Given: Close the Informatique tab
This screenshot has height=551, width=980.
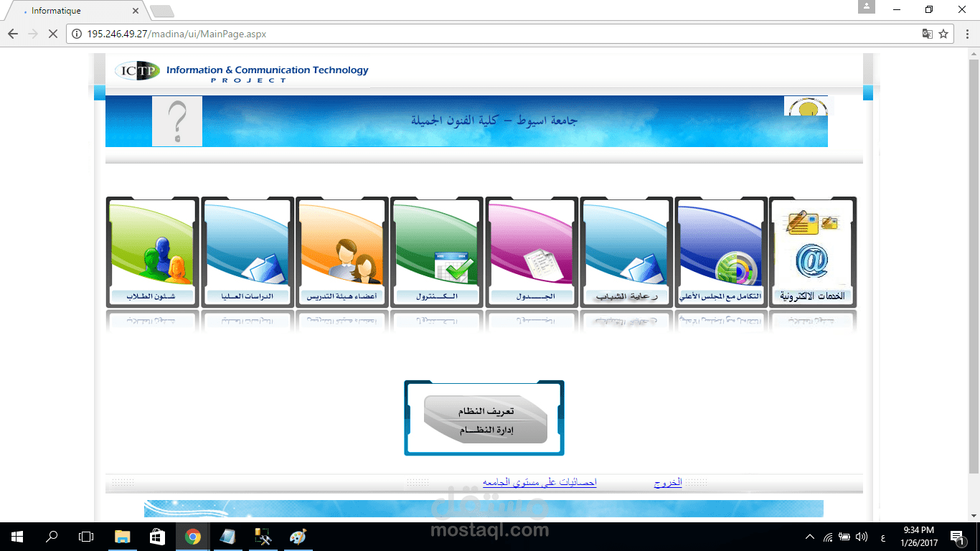Looking at the screenshot, I should [x=136, y=11].
